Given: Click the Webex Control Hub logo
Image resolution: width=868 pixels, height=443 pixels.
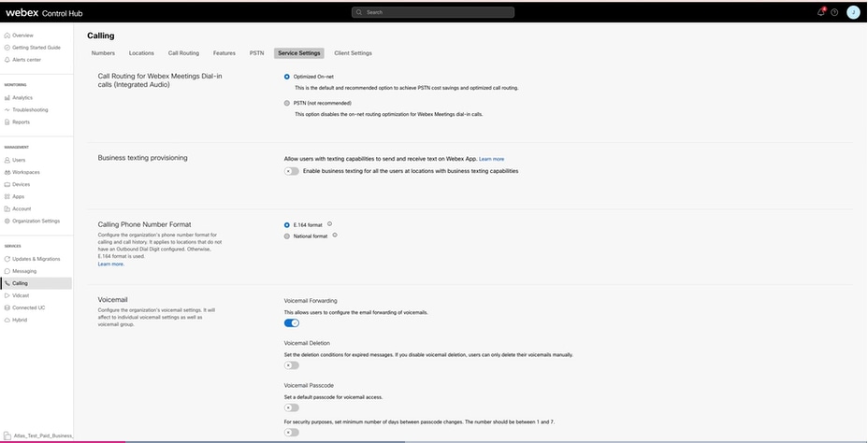Looking at the screenshot, I should pyautogui.click(x=44, y=13).
